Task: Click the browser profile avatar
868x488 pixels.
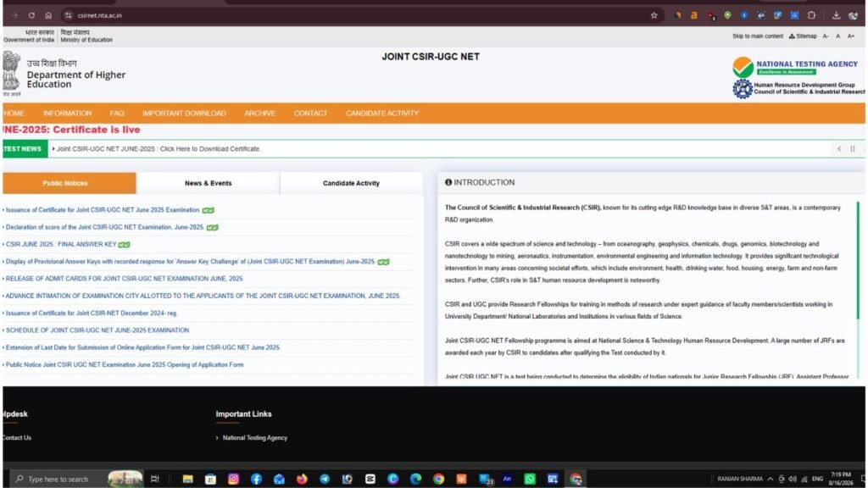Action: [x=853, y=15]
